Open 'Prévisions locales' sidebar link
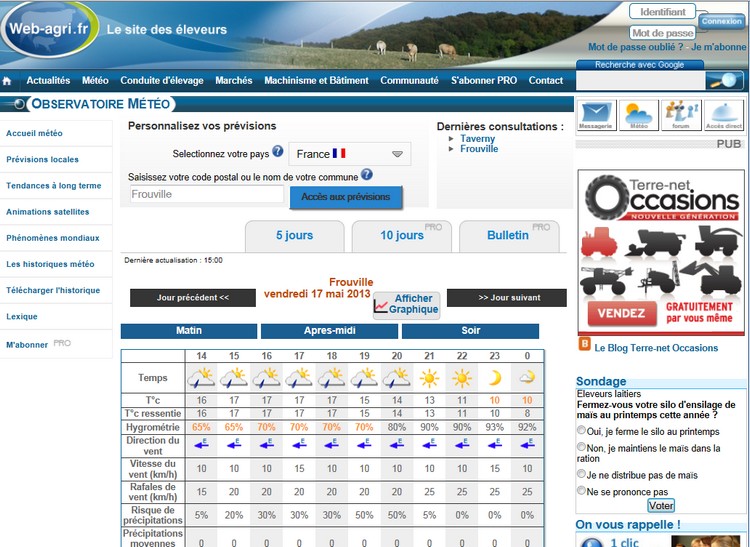 tap(43, 160)
